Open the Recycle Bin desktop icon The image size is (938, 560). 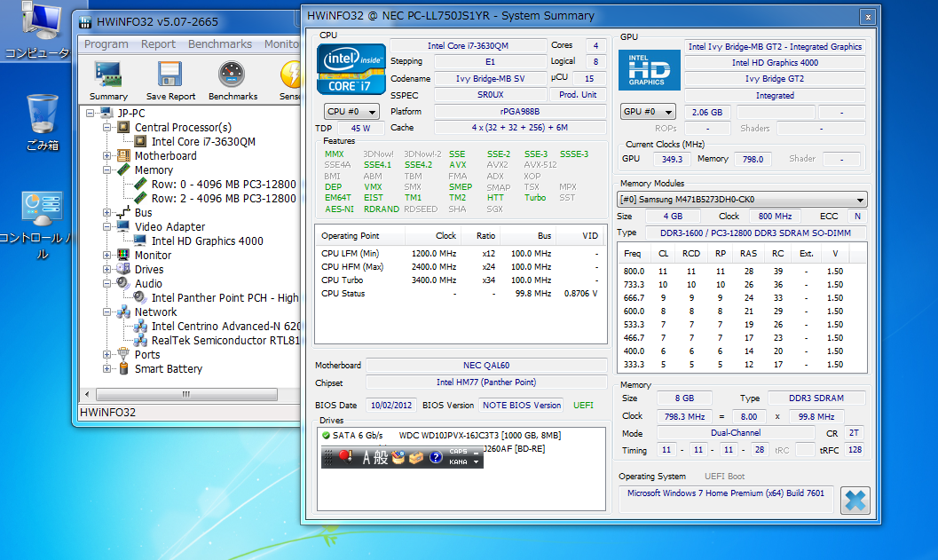(43, 114)
